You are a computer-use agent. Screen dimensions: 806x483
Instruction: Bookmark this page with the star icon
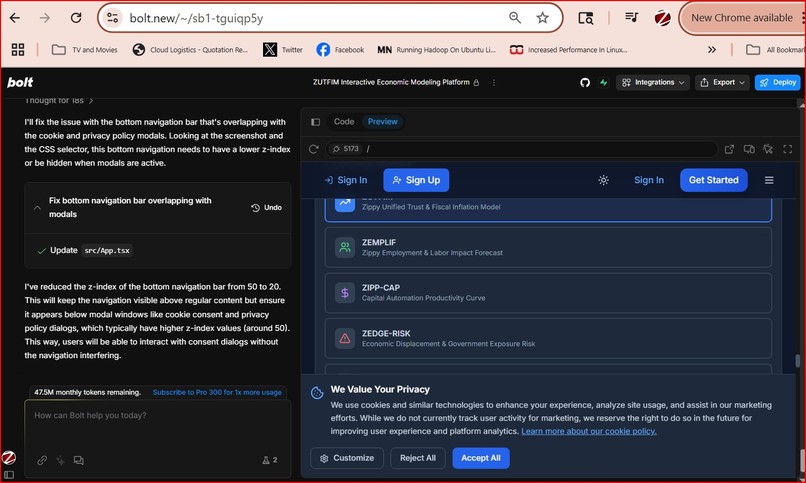[x=542, y=18]
